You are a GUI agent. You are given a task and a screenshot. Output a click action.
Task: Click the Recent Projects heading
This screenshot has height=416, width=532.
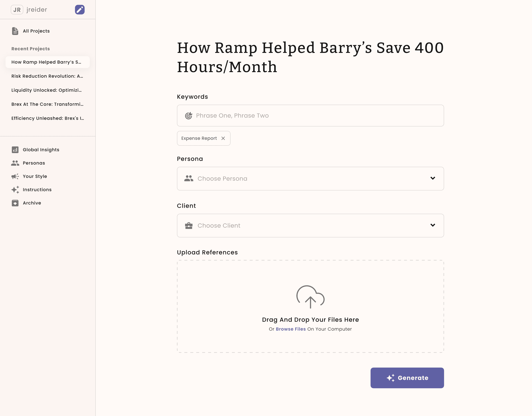click(x=31, y=49)
